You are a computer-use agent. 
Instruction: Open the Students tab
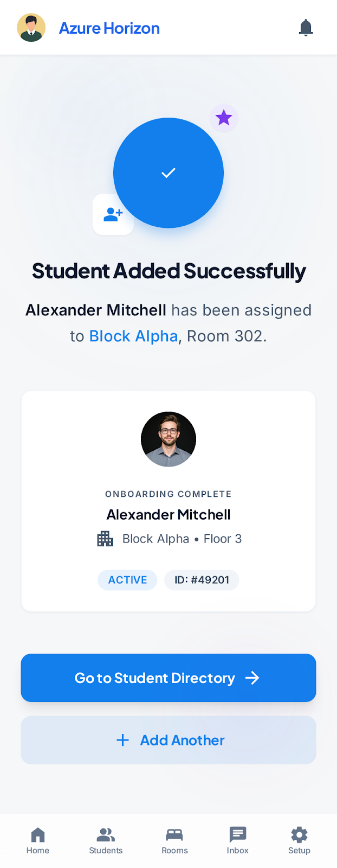click(x=106, y=840)
